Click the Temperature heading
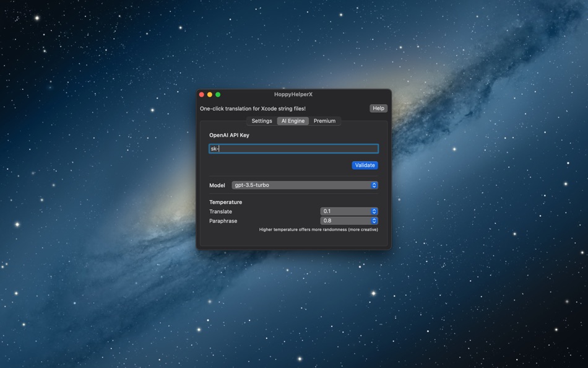Screen dimensions: 588x368 tap(225, 202)
